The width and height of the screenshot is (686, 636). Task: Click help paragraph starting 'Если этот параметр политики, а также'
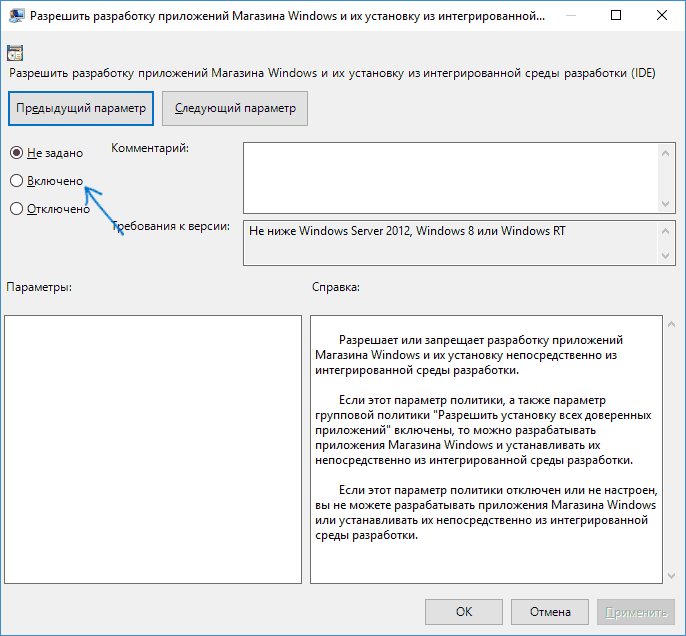(x=483, y=430)
